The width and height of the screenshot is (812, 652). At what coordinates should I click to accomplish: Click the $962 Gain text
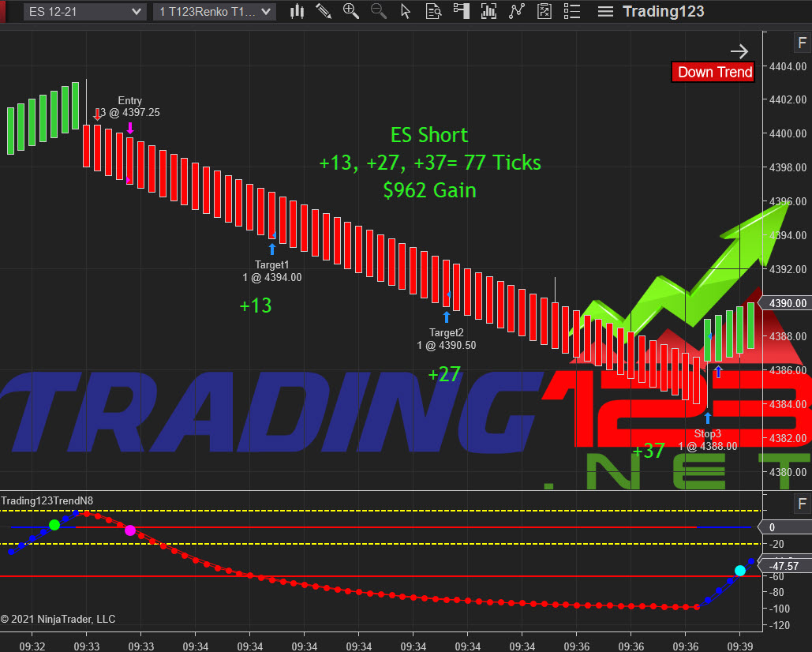coord(429,190)
